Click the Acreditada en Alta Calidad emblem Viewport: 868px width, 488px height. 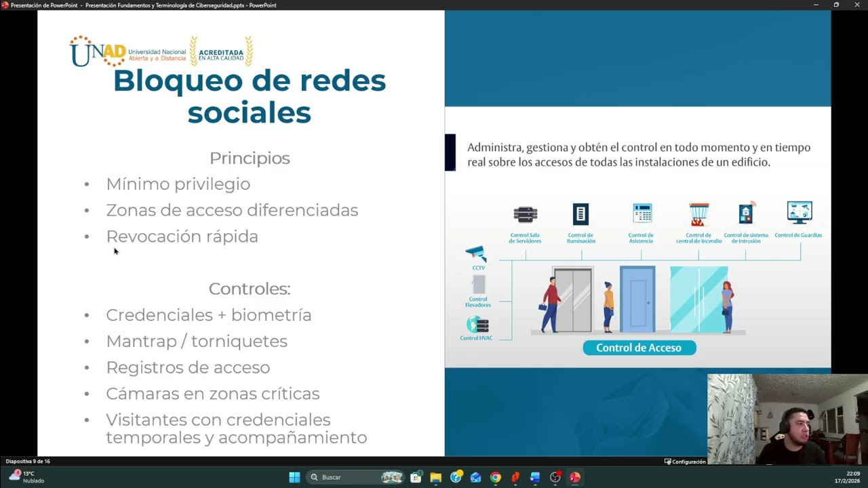pos(221,52)
